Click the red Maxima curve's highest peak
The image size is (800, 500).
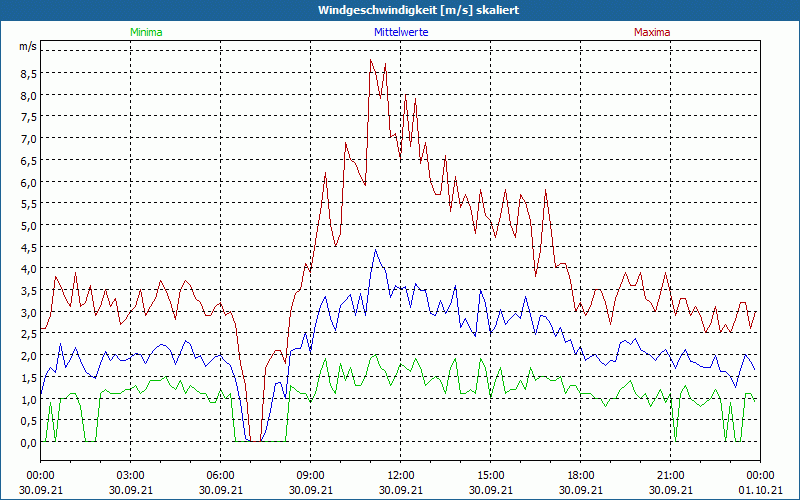tap(371, 60)
